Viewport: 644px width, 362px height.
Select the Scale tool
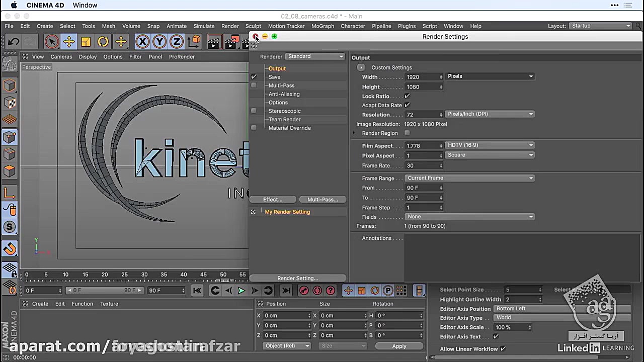[86, 41]
